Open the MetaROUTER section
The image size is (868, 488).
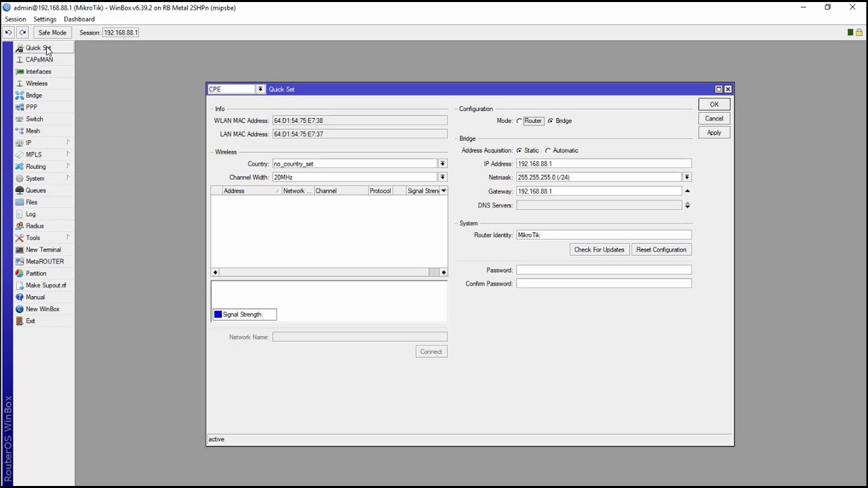pyautogui.click(x=45, y=262)
